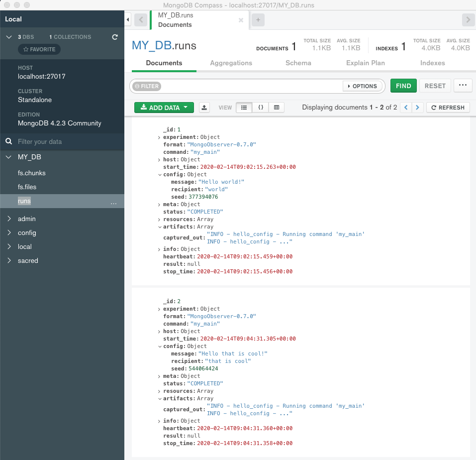Go to the next tab with the right arrow
Image resolution: width=476 pixels, height=460 pixels.
(x=468, y=20)
